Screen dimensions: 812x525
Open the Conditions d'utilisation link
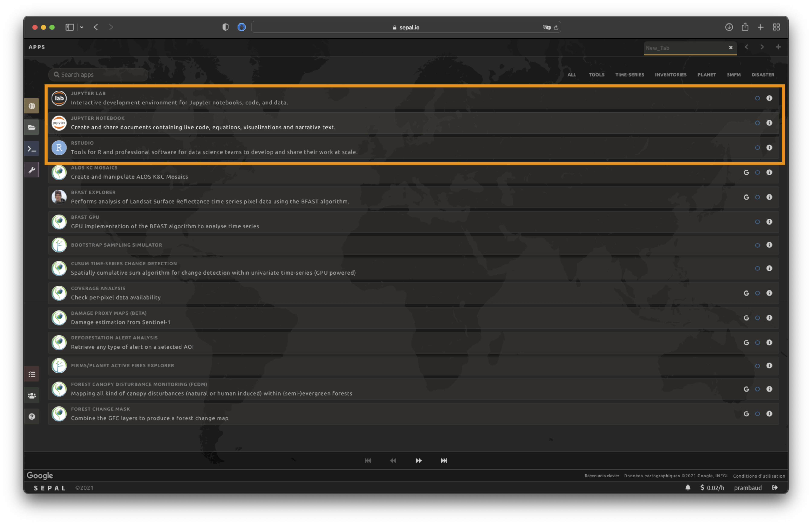coord(759,476)
